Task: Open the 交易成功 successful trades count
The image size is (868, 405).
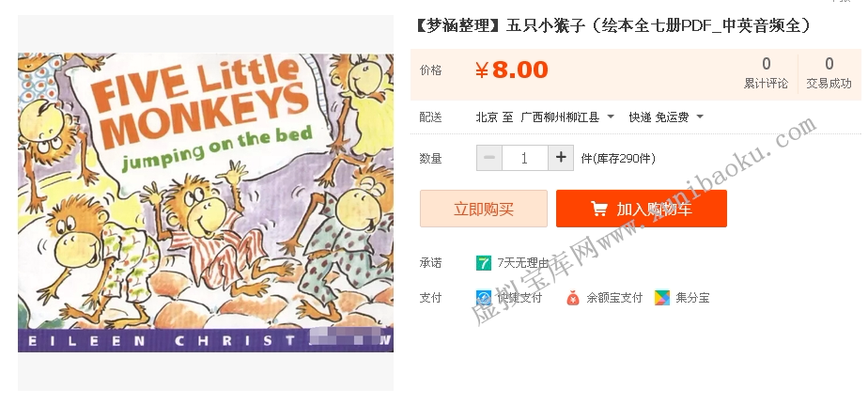Action: 829,74
